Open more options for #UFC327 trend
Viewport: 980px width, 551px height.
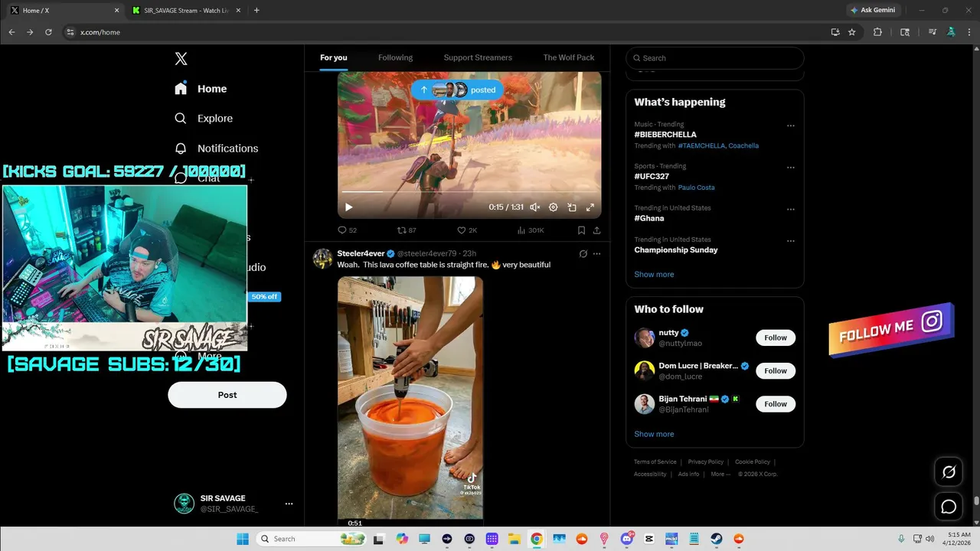tap(791, 168)
